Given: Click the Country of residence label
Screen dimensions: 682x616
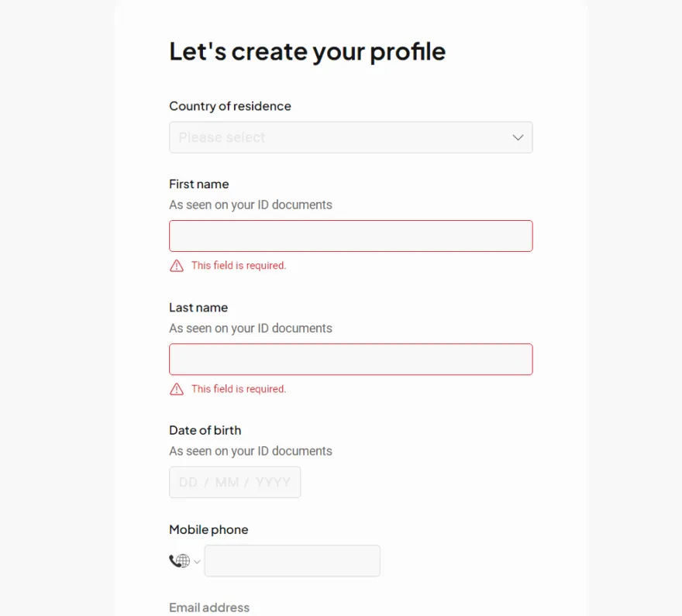Looking at the screenshot, I should (x=230, y=106).
